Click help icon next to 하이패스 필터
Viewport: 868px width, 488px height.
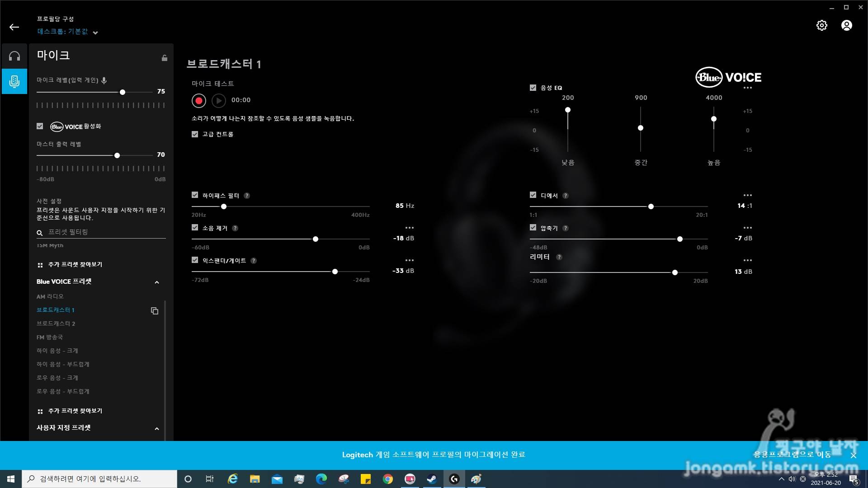click(x=247, y=196)
